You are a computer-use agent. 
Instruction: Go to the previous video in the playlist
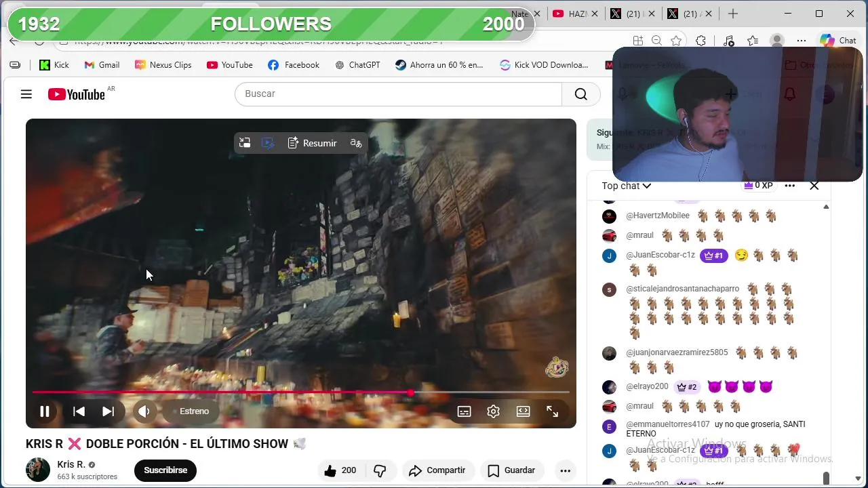click(x=79, y=411)
